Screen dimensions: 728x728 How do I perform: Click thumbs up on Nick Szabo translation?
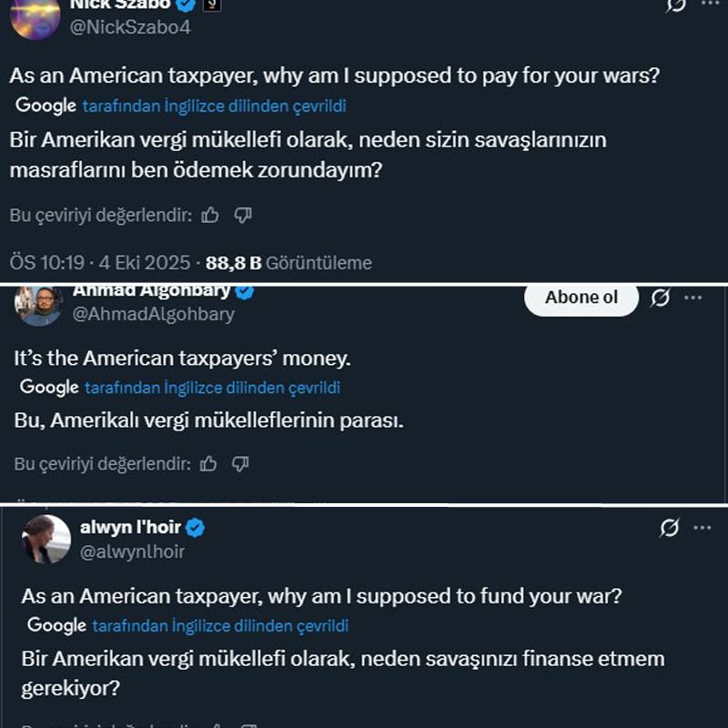click(x=210, y=216)
